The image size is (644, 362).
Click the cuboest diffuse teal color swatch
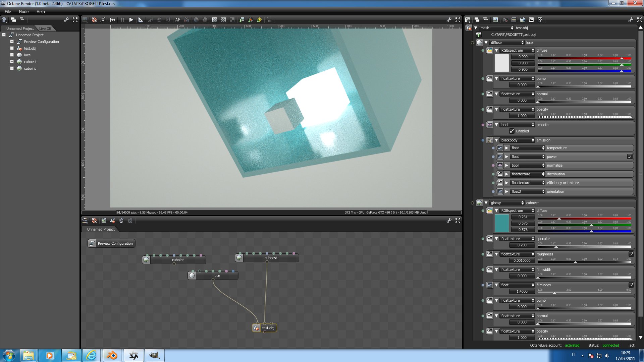pos(502,223)
